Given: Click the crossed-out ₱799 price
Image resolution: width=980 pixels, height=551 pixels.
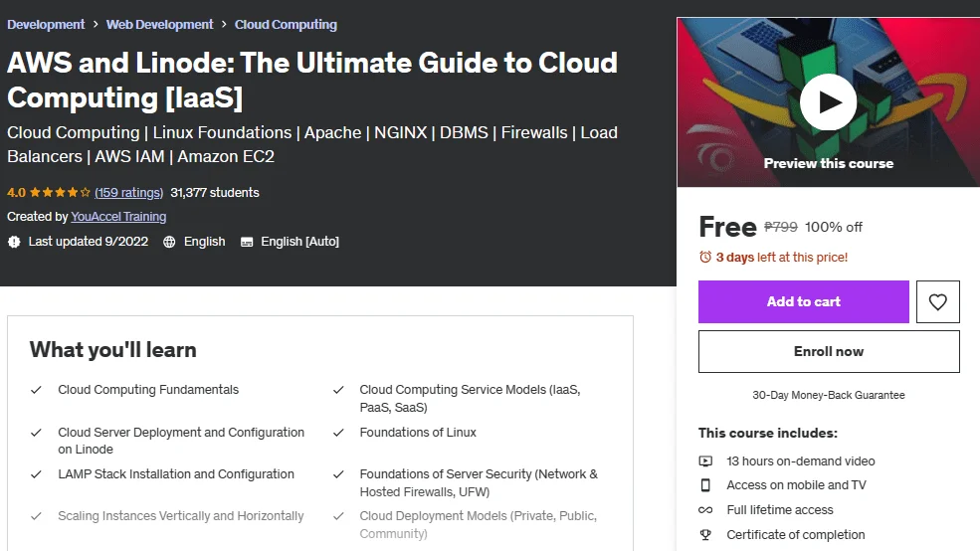Looking at the screenshot, I should coord(781,227).
